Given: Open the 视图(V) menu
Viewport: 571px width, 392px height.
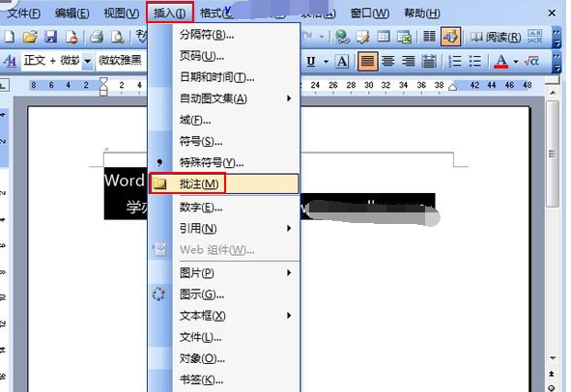Looking at the screenshot, I should coord(122,14).
